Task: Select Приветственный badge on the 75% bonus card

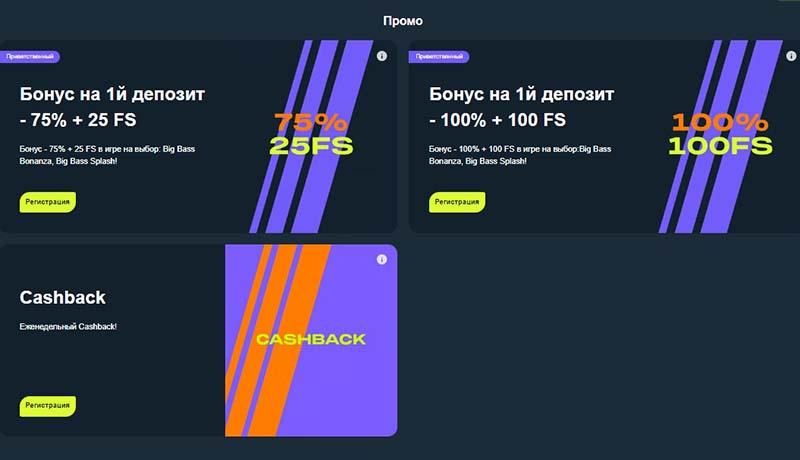Action: pyautogui.click(x=30, y=57)
